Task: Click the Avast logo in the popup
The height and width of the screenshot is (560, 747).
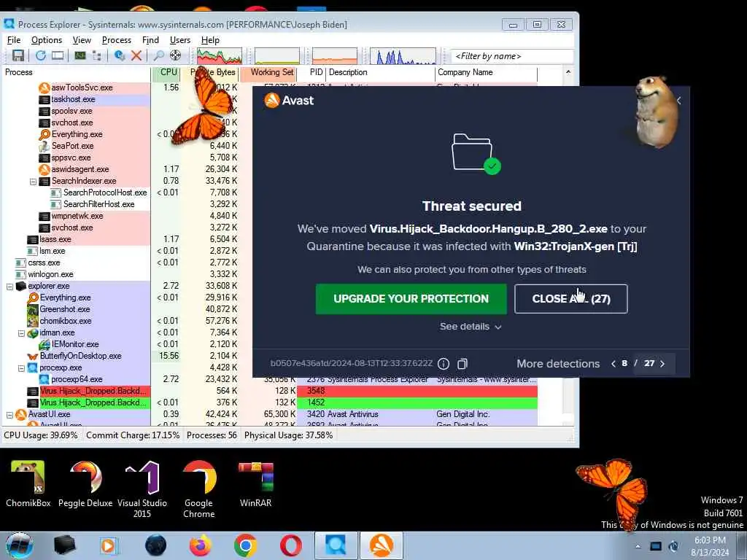Action: (289, 101)
